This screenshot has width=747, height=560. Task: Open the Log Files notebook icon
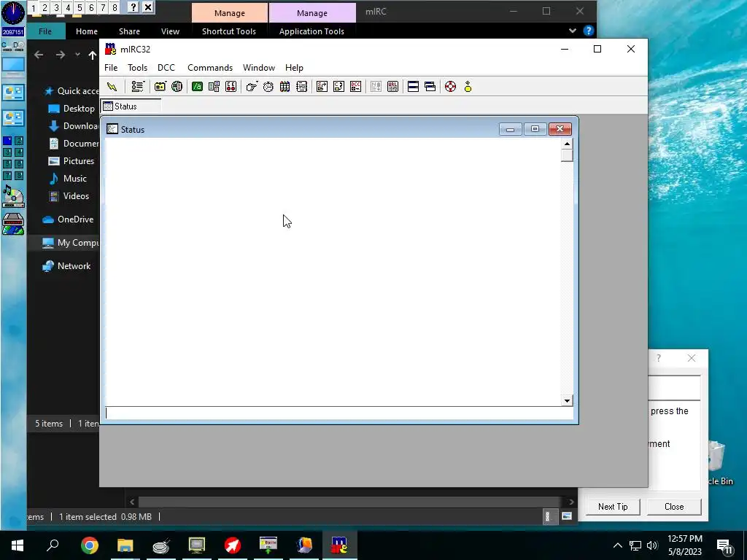click(301, 87)
